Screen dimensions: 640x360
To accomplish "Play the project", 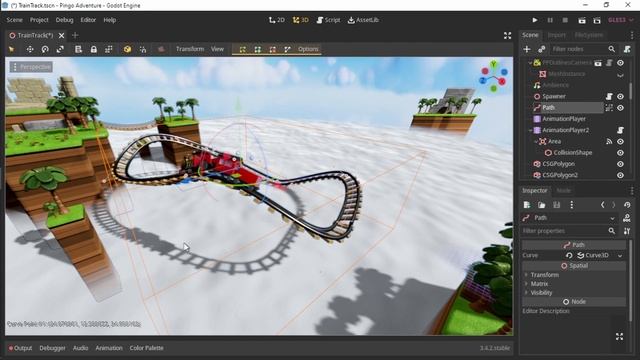I will click(535, 20).
